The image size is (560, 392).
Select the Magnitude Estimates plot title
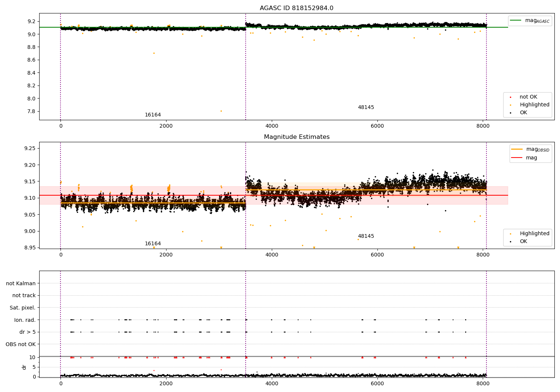296,137
